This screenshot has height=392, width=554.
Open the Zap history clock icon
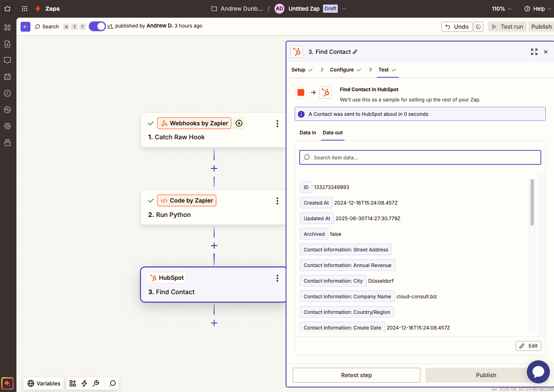[7, 93]
